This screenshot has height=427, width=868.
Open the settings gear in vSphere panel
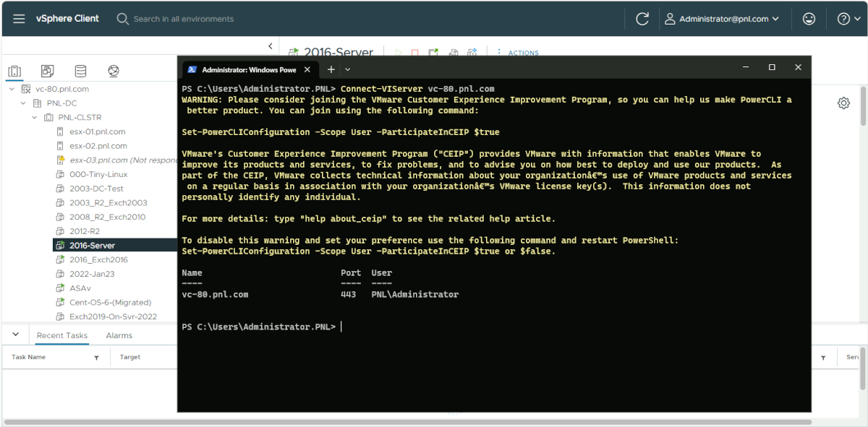[843, 103]
